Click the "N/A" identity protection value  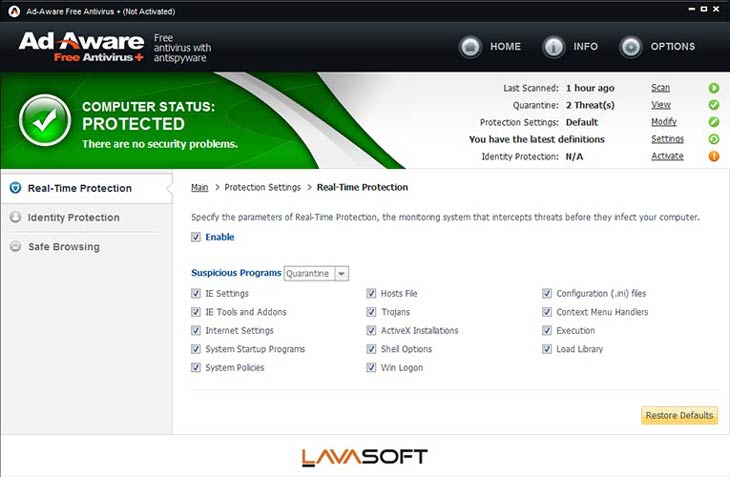point(574,156)
